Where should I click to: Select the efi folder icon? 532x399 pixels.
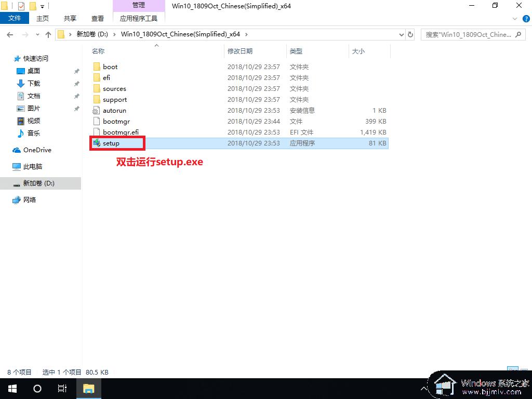pos(97,77)
